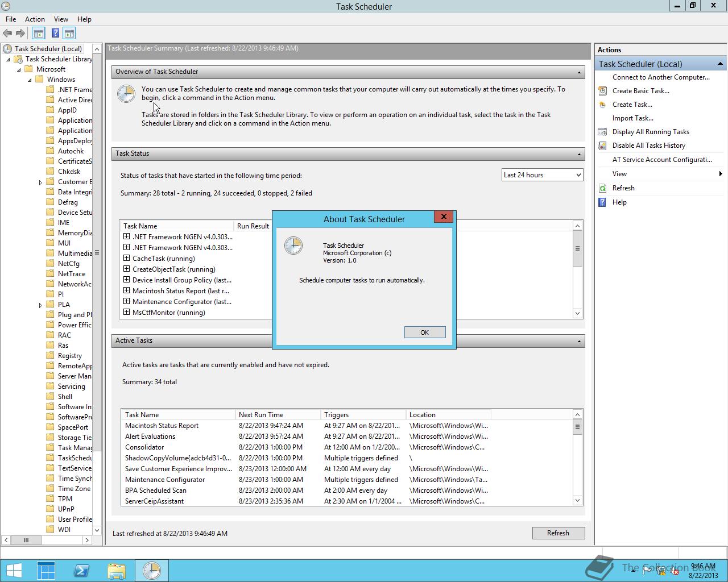This screenshot has height=582, width=728.
Task: Click the Task Scheduler (Local) clock icon
Action: [x=7, y=49]
